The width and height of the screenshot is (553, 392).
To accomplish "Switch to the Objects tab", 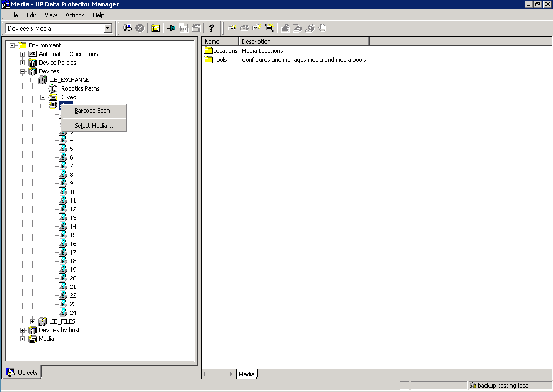I will click(23, 372).
